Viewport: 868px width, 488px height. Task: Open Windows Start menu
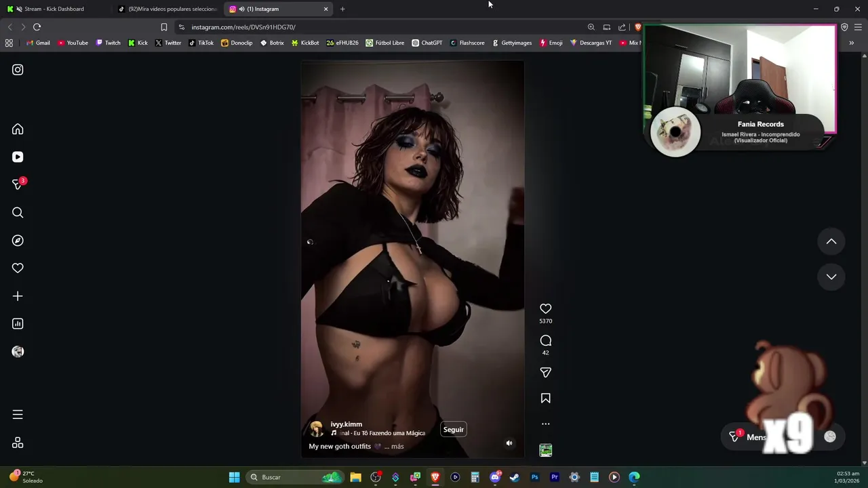coord(234,477)
